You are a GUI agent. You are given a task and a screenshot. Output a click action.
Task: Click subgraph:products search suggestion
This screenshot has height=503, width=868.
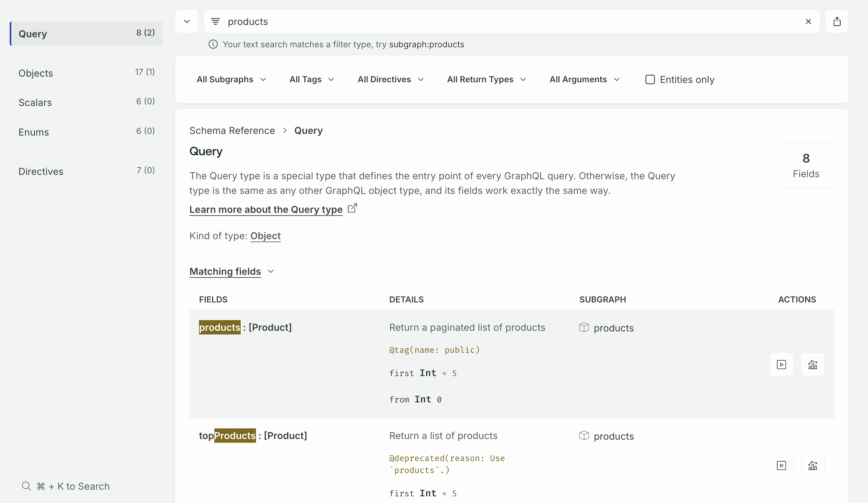click(x=426, y=44)
